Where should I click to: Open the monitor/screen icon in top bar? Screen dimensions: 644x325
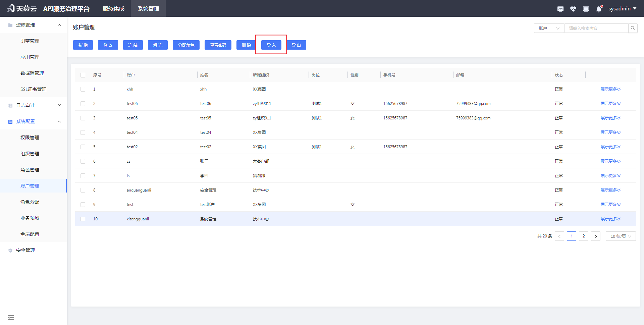click(586, 8)
